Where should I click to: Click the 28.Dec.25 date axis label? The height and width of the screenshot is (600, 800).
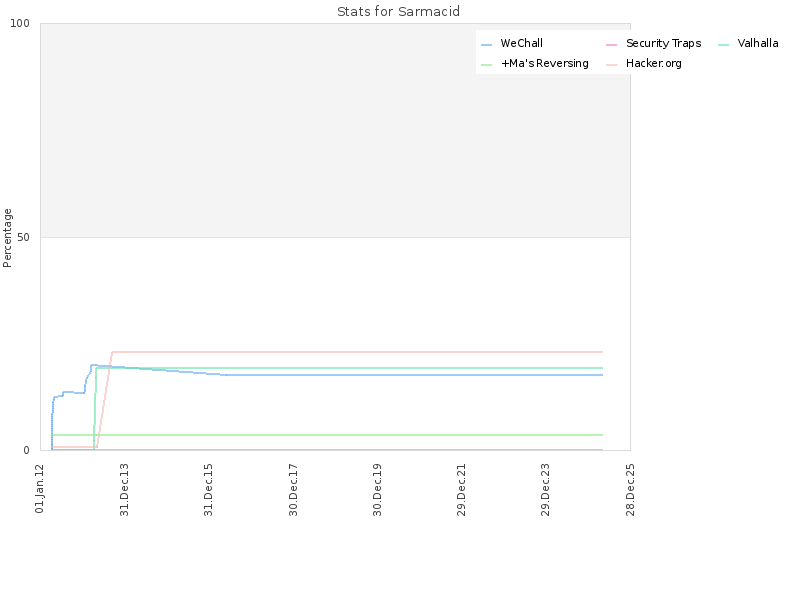click(630, 490)
